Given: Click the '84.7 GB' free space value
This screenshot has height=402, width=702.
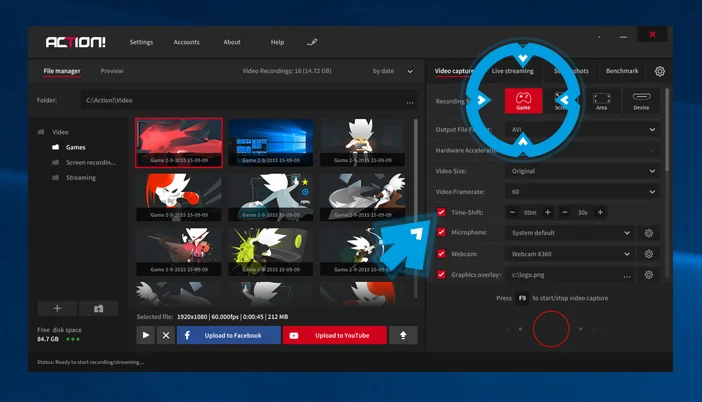Looking at the screenshot, I should click(48, 339).
